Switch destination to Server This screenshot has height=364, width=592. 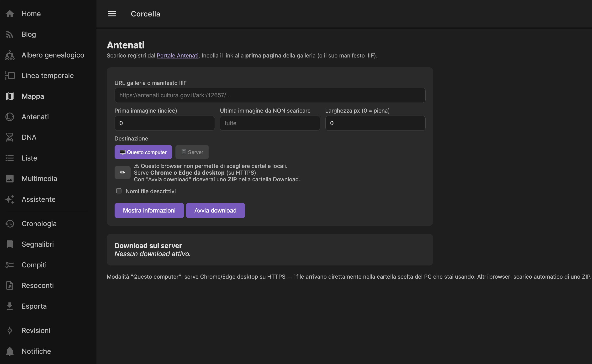coord(192,152)
